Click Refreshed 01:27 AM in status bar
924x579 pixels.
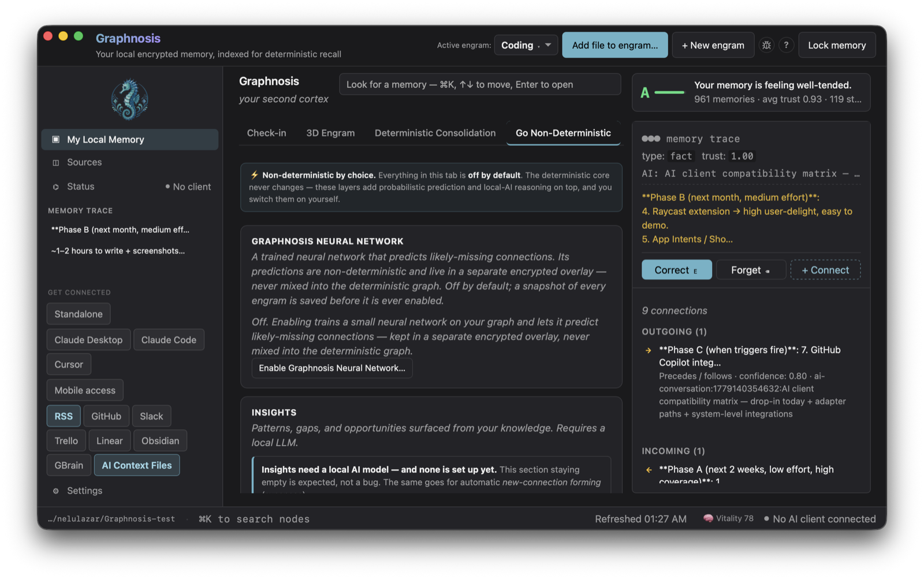[640, 519]
